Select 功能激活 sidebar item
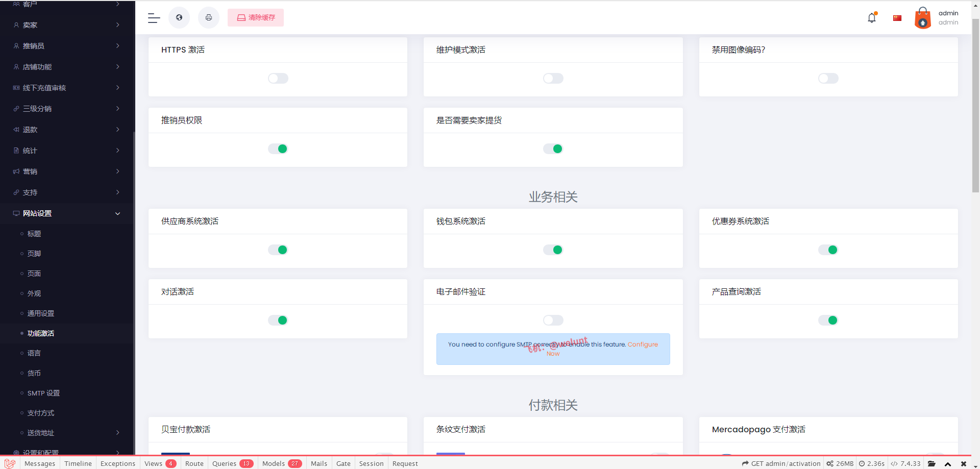The image size is (980, 469). (x=67, y=333)
